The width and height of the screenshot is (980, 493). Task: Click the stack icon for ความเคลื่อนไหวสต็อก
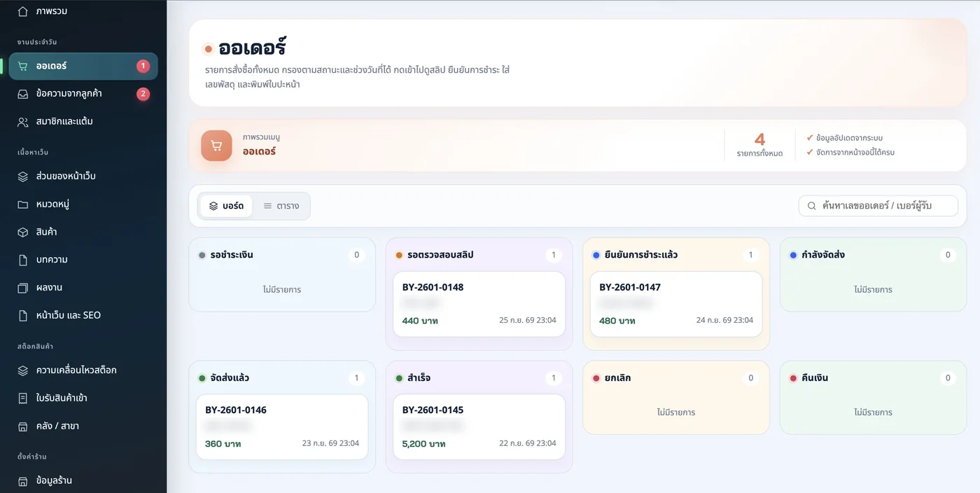(x=23, y=370)
